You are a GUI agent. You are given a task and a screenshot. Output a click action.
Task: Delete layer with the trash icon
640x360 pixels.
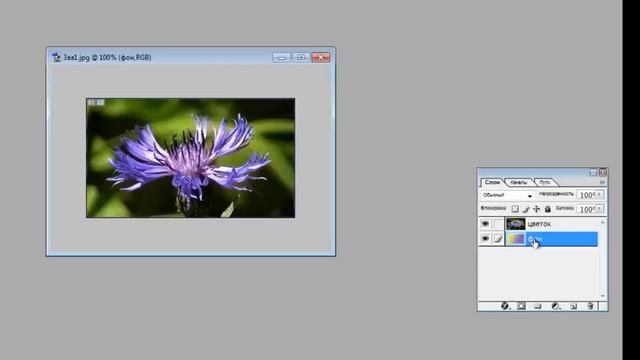590,306
